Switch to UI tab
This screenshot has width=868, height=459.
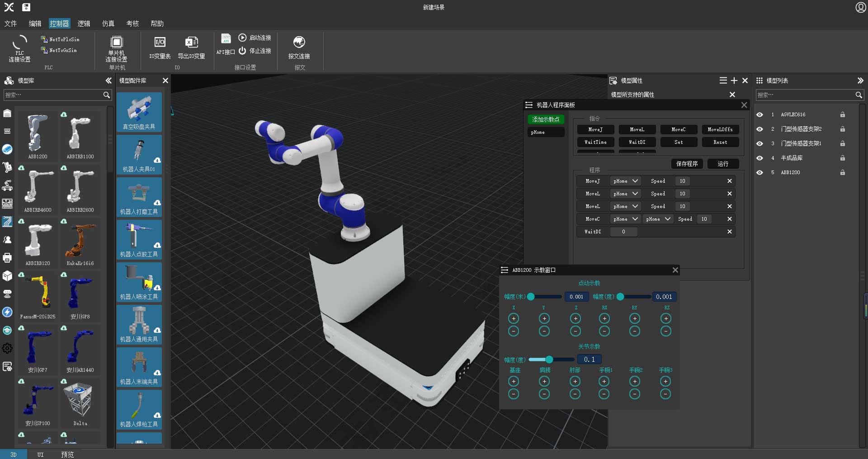(40, 454)
